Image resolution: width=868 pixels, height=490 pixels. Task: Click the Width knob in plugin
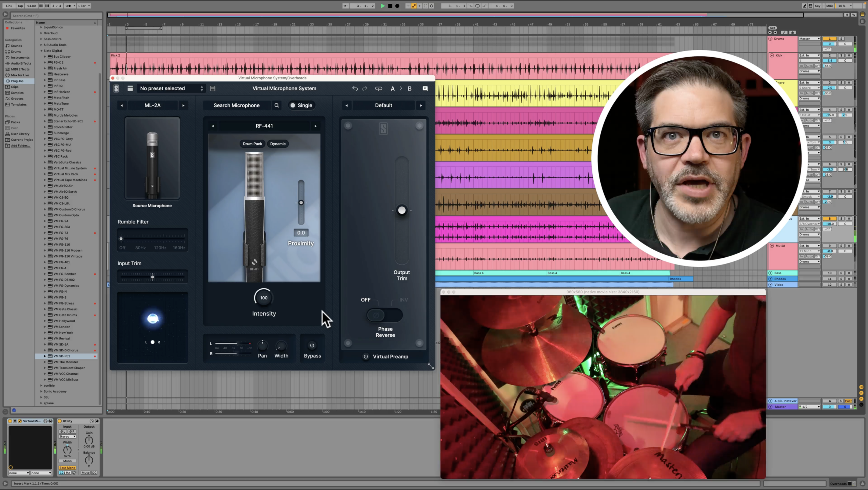coord(281,346)
